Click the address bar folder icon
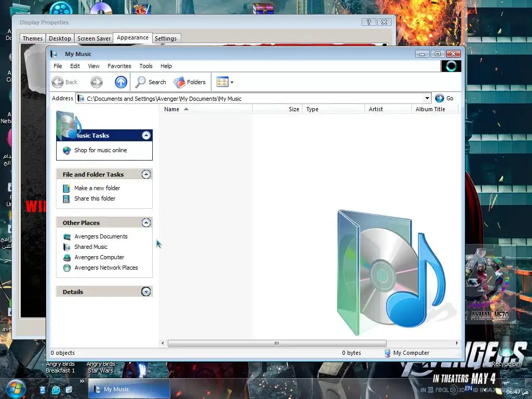 click(81, 98)
